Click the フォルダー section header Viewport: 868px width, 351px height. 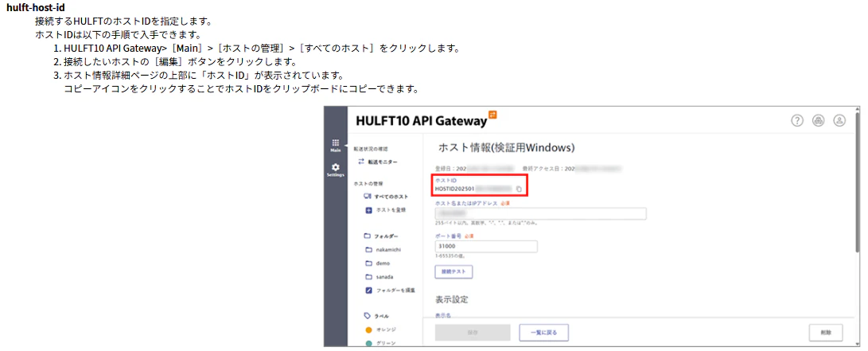[x=381, y=236]
